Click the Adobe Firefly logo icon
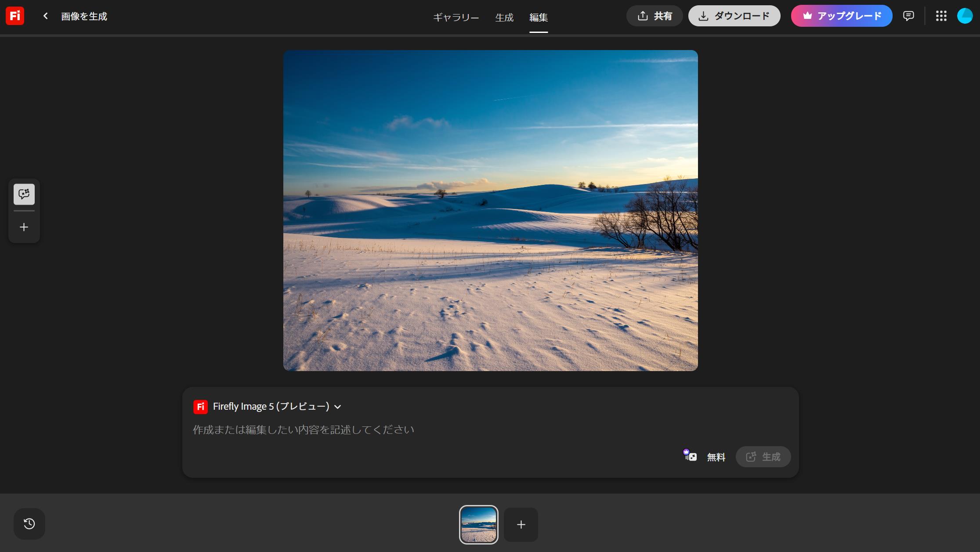Viewport: 980px width, 552px height. tap(14, 16)
